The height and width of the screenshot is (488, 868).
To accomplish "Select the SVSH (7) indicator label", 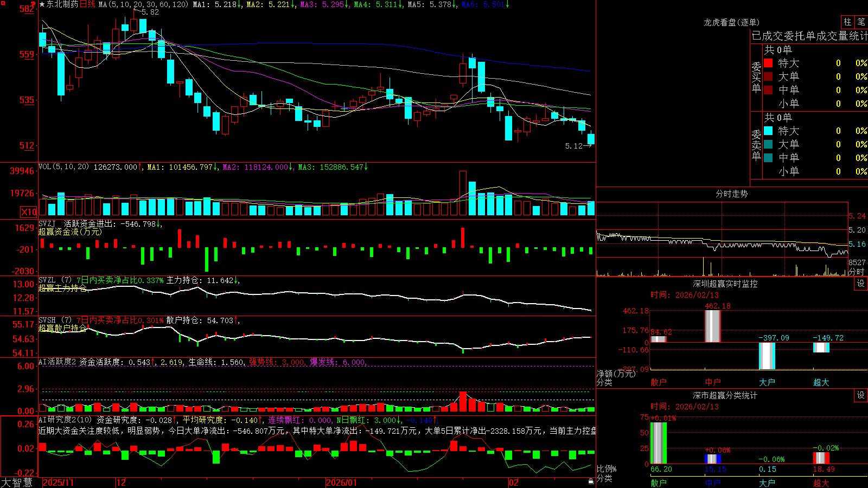I will tap(55, 320).
